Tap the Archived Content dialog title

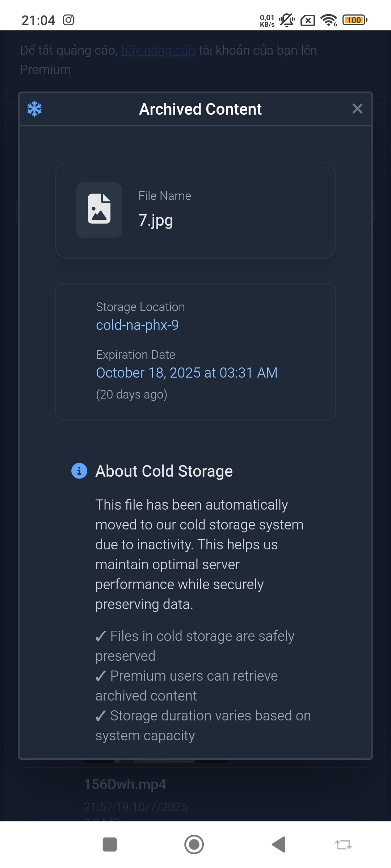coord(200,109)
